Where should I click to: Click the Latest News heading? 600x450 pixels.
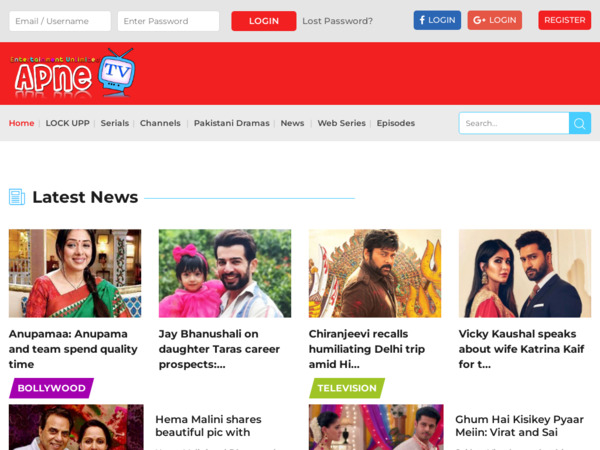point(85,197)
